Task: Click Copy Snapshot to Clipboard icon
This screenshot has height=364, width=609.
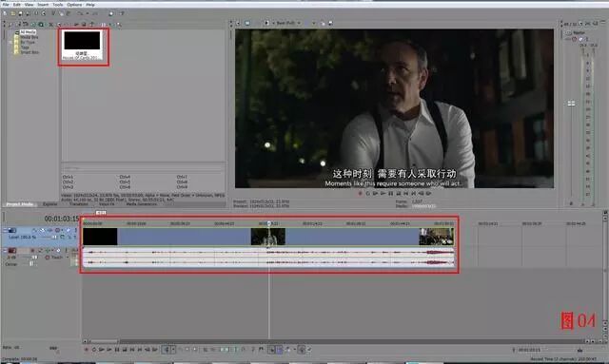Action: pyautogui.click(x=323, y=23)
